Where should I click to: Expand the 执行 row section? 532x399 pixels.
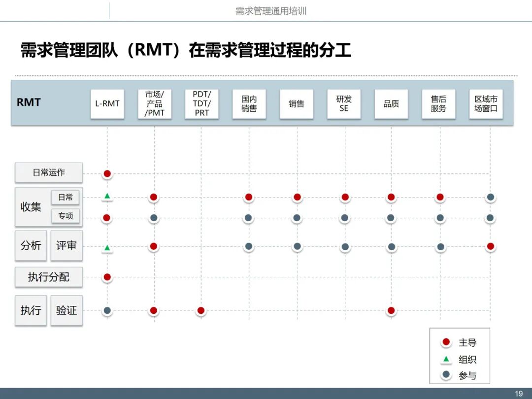coord(31,310)
